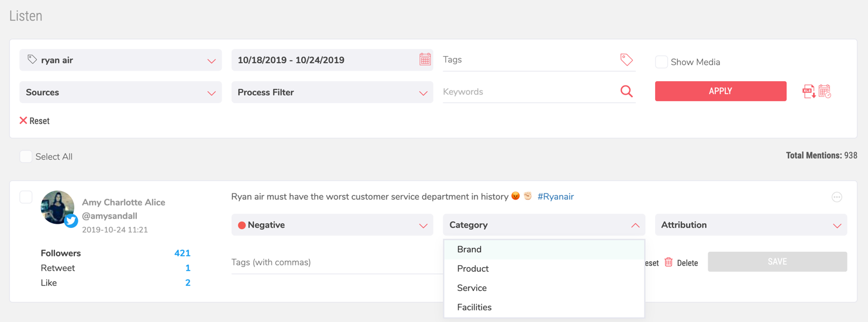868x322 pixels.
Task: Export mentions with the XLS download icon
Action: 808,91
